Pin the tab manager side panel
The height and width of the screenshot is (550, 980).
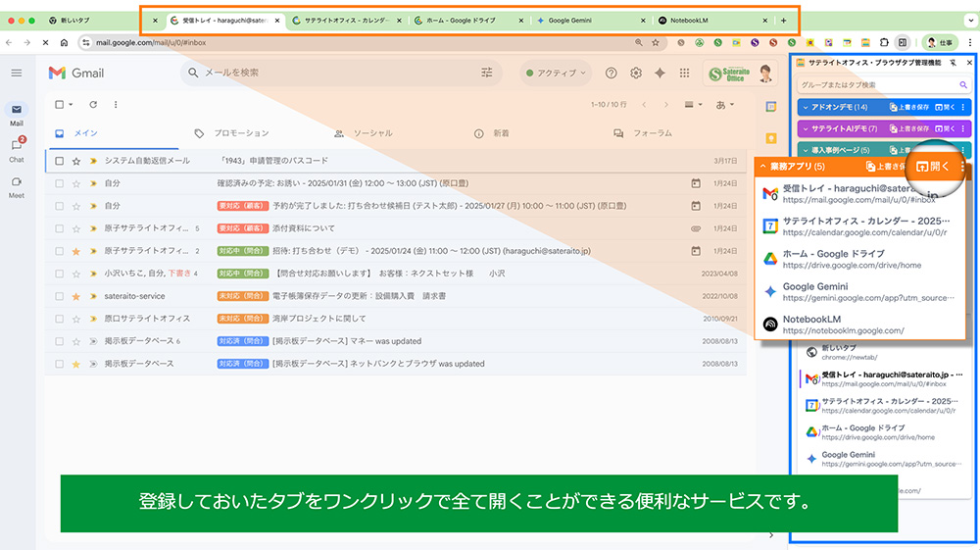click(x=954, y=63)
